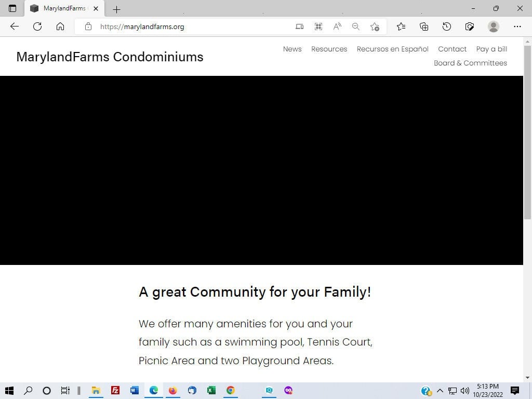Launch FileZilla from the taskbar
This screenshot has height=399, width=532.
[115, 391]
